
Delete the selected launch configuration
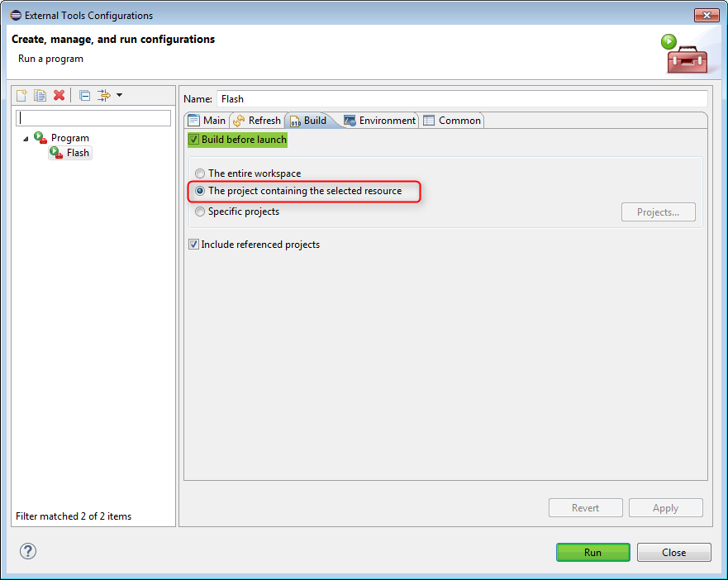59,95
